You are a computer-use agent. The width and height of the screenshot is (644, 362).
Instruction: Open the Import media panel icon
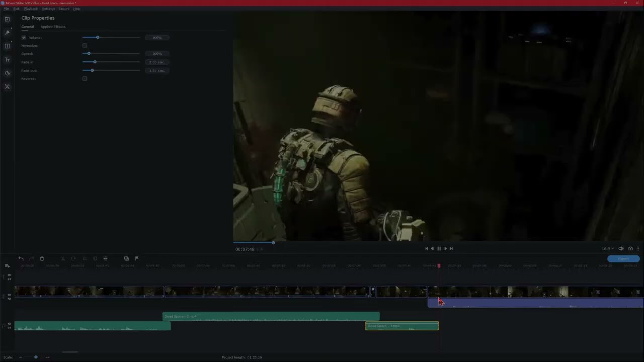(x=7, y=19)
